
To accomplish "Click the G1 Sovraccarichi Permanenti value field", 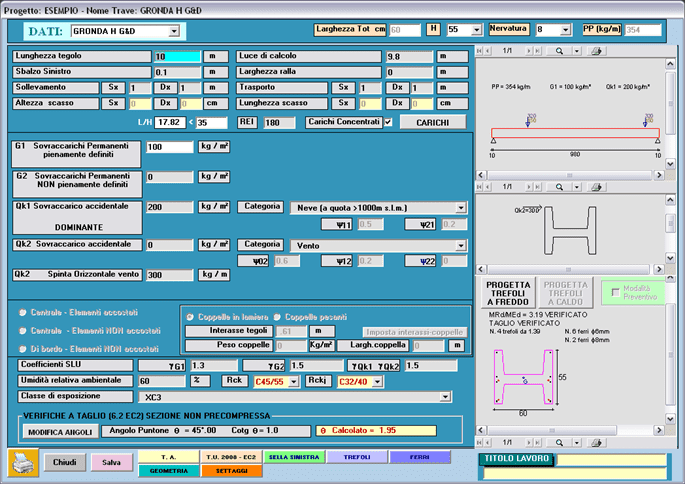I will tap(170, 147).
